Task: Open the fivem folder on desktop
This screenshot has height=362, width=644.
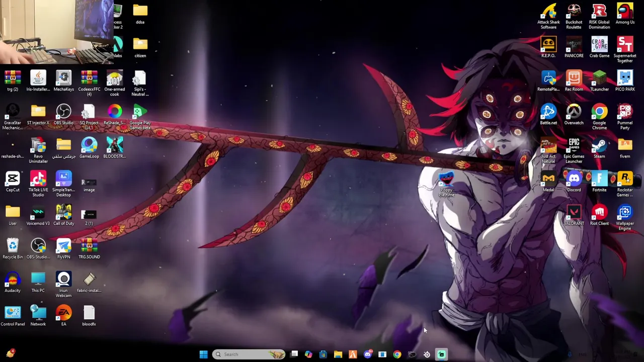Action: click(x=625, y=148)
